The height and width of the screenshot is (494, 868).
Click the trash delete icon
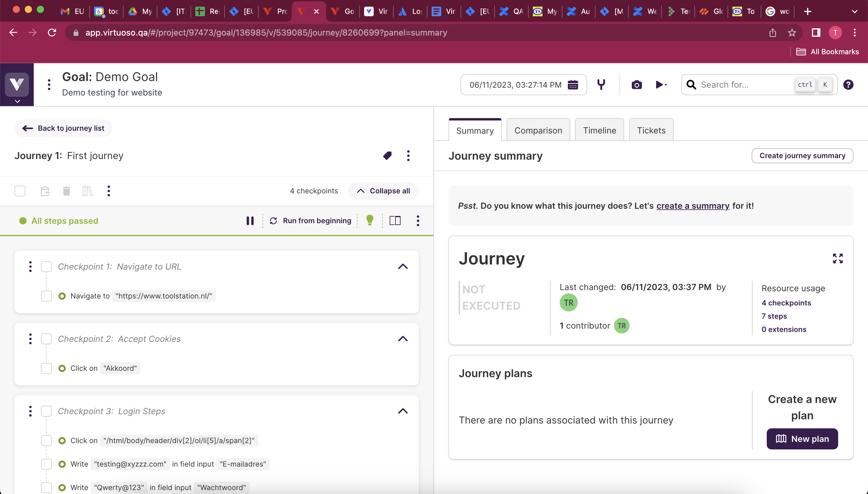pos(67,191)
